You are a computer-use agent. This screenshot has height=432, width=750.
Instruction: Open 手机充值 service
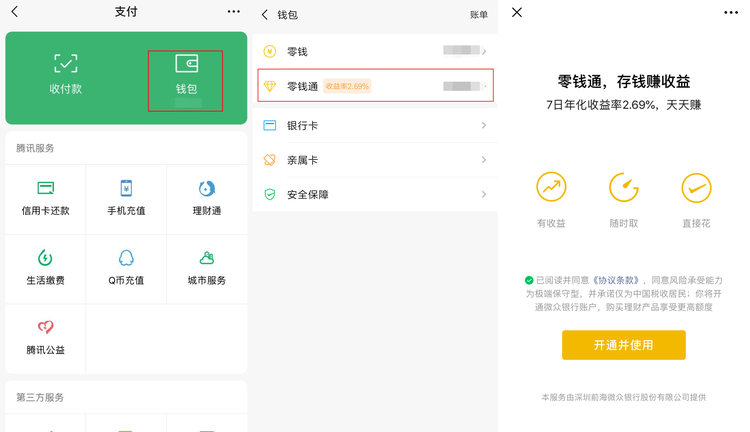click(126, 198)
